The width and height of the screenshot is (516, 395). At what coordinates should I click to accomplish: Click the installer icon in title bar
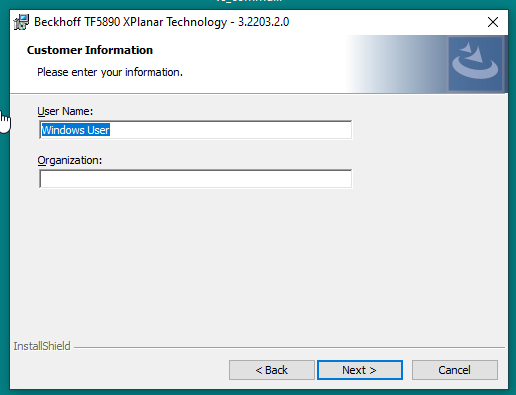[21, 22]
